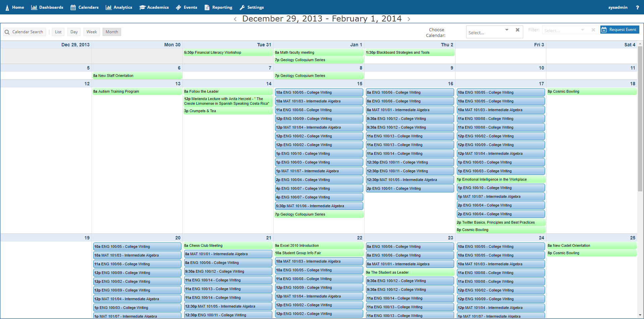644x319 pixels.
Task: Open the Chess Club Meeting event
Action: tap(228, 245)
